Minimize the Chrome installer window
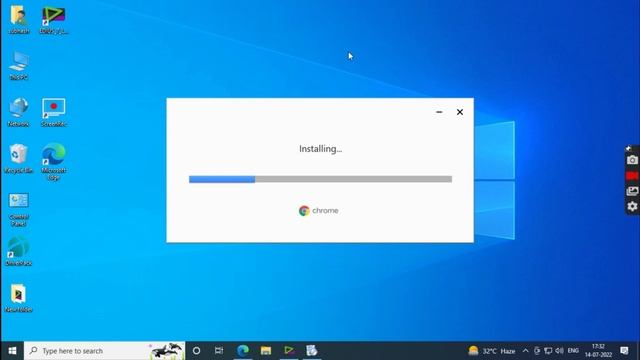Viewport: 640px width, 360px height. pos(439,112)
